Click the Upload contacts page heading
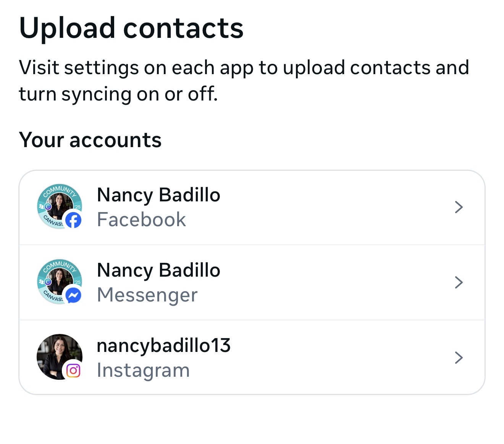This screenshot has height=444, width=504. click(131, 28)
